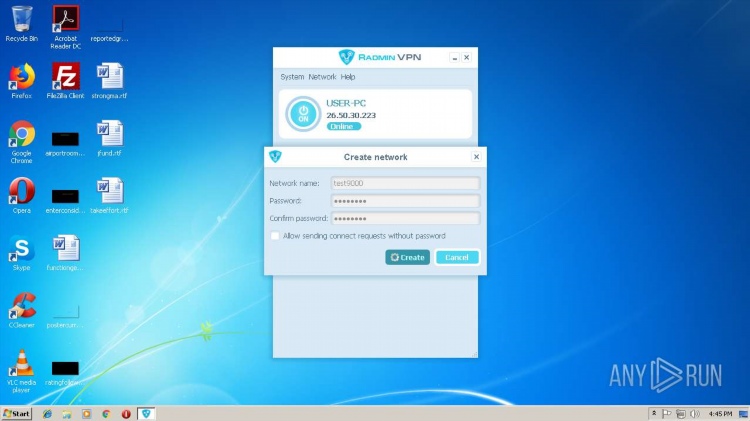Viewport: 750px width, 421px height.
Task: Select the CCleaner desktop icon
Action: point(22,310)
